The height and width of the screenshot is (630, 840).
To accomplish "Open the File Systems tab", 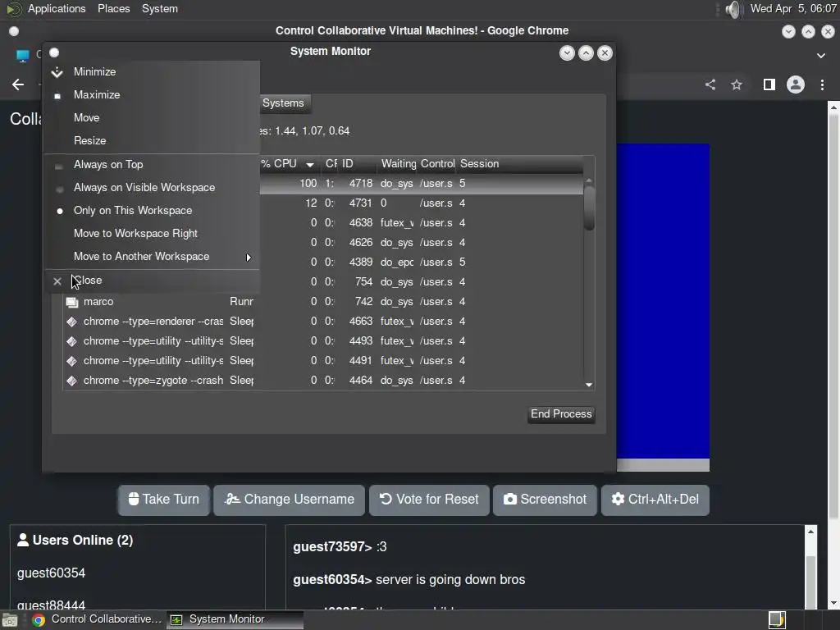I will [283, 103].
